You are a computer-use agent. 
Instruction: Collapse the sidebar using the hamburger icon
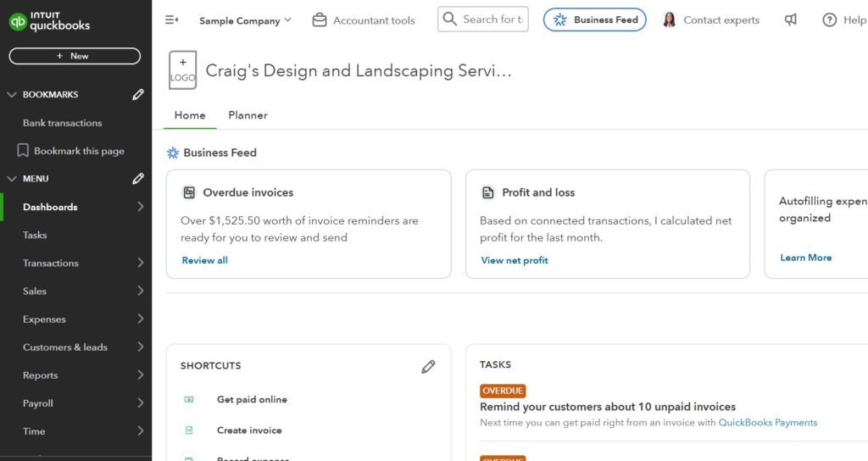point(171,19)
